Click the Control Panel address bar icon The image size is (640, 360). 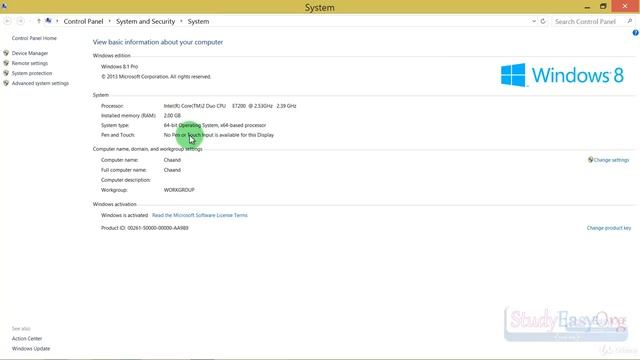[48, 21]
